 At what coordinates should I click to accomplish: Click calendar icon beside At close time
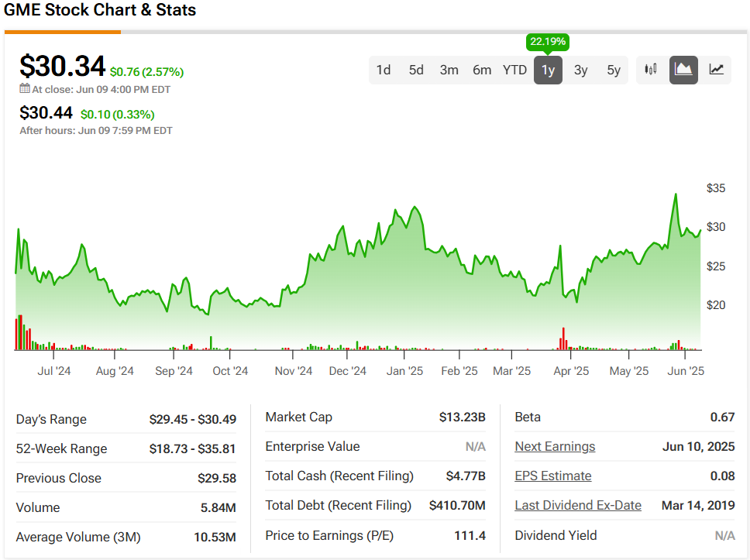tap(25, 89)
